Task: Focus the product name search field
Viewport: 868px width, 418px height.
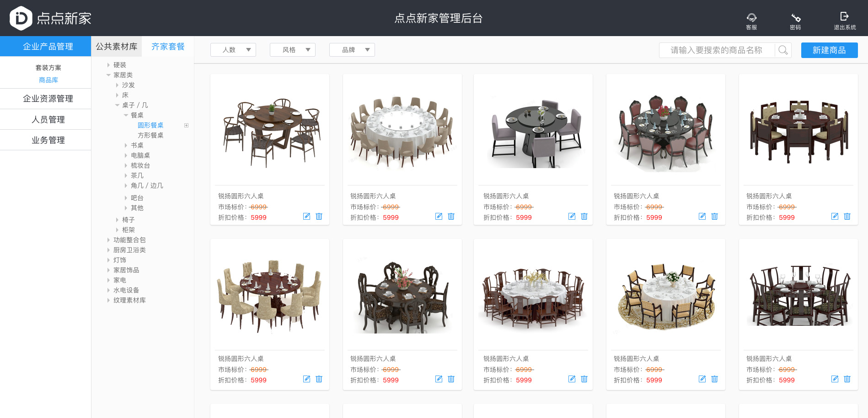Action: [x=717, y=50]
